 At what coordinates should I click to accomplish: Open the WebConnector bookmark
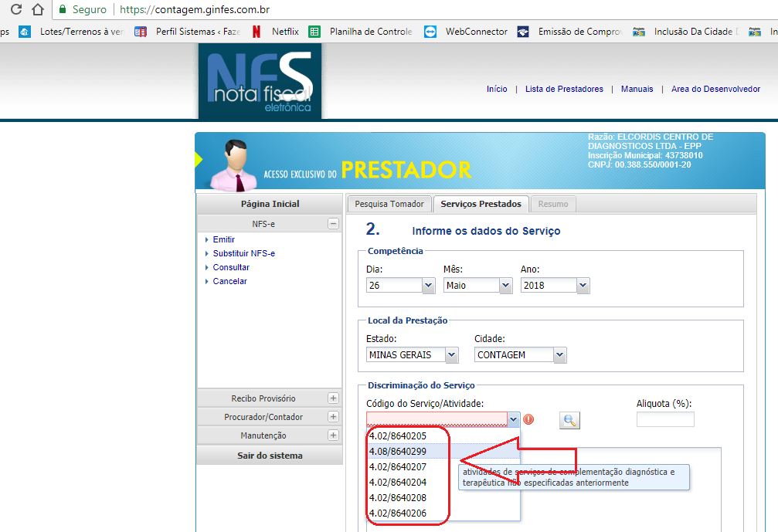coord(467,32)
